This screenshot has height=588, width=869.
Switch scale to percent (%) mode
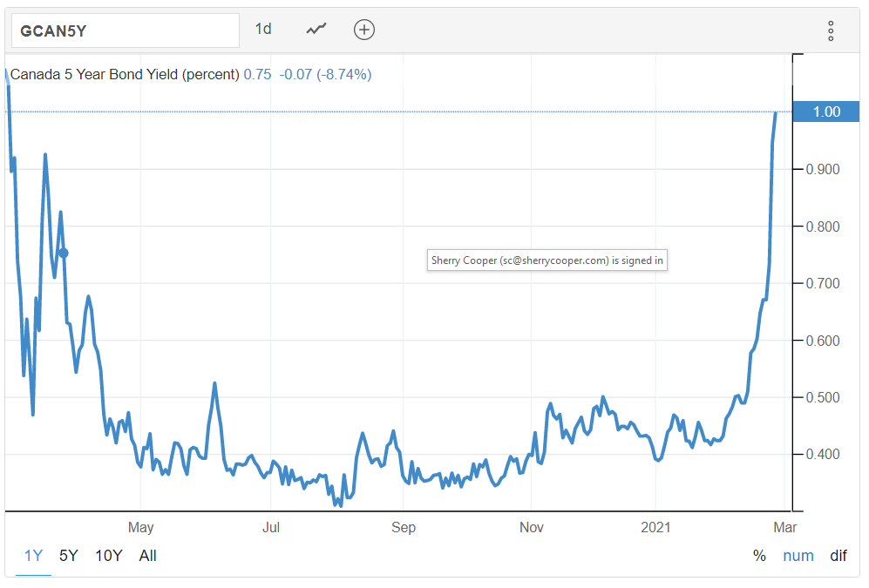pos(759,556)
